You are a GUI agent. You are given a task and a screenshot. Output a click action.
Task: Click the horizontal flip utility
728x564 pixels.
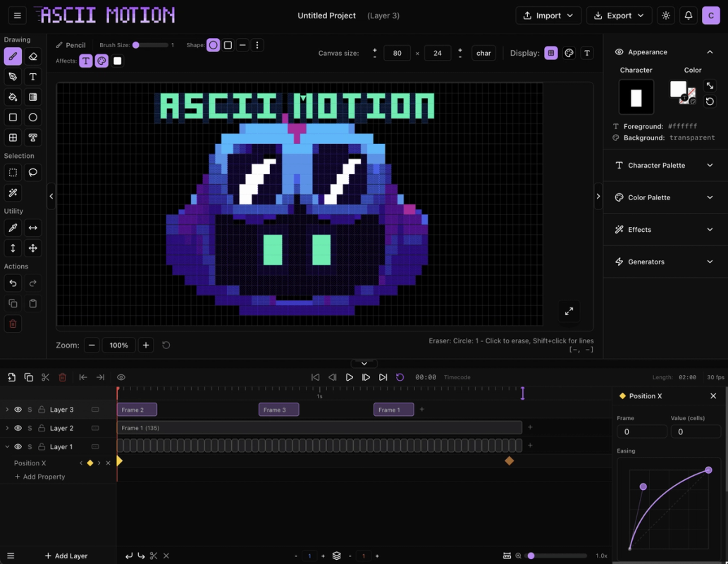(33, 228)
